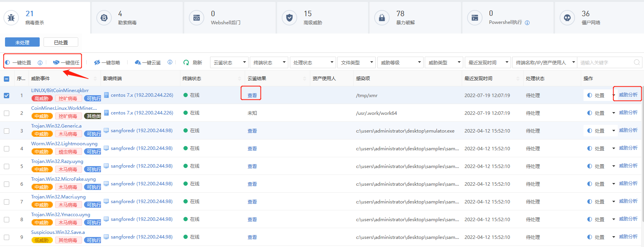Click 威胁分析 link for row 1

(x=628, y=95)
